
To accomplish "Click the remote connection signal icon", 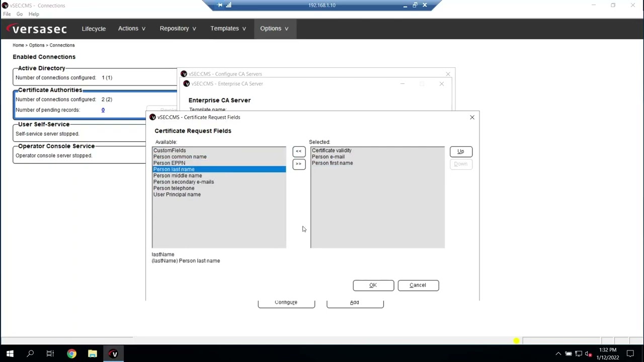I will point(228,5).
